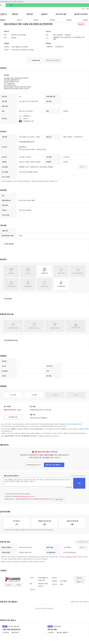Switch to the 우대사항 section tab
Image resolution: width=89 pixels, height=644 pixels.
(x=36, y=20)
